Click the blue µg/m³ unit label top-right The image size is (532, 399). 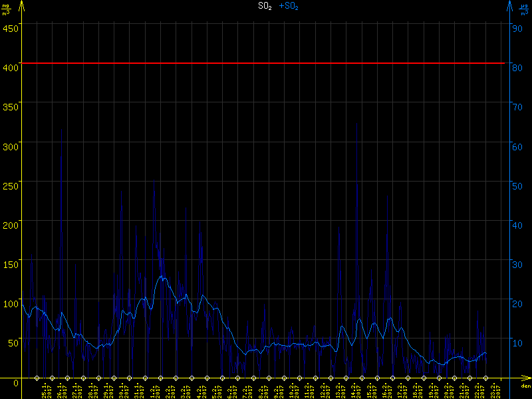coord(525,9)
